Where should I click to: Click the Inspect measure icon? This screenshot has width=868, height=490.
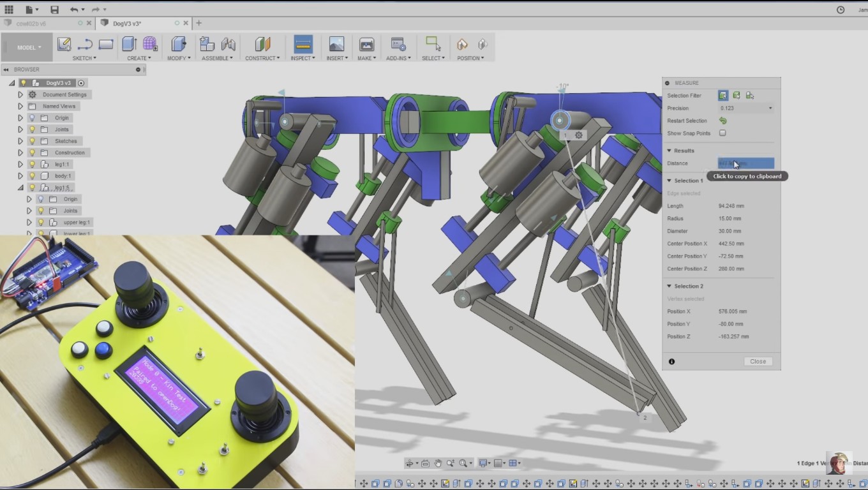pos(303,44)
